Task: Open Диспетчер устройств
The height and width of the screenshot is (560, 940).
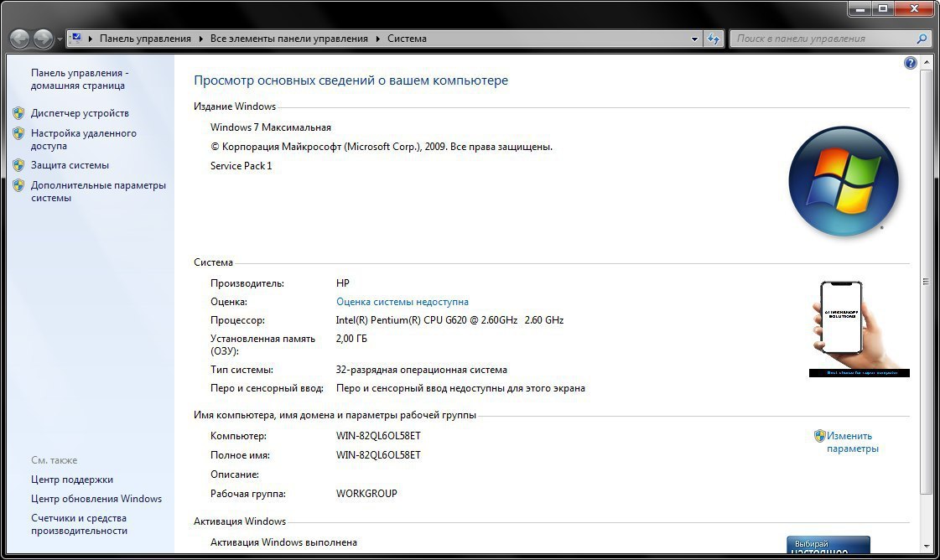Action: (80, 113)
